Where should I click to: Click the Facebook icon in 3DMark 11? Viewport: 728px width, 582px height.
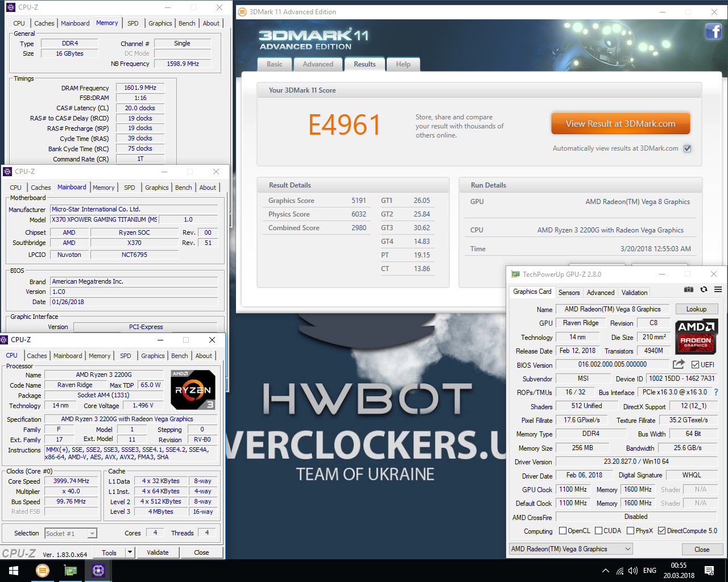(x=714, y=31)
